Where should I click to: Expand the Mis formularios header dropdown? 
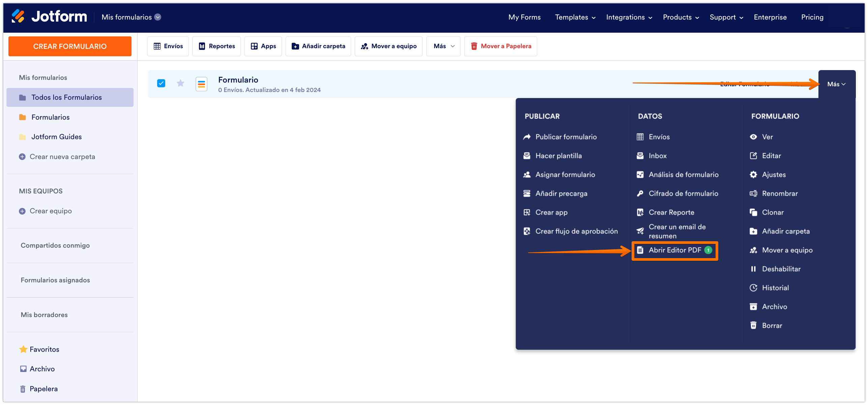click(x=157, y=17)
